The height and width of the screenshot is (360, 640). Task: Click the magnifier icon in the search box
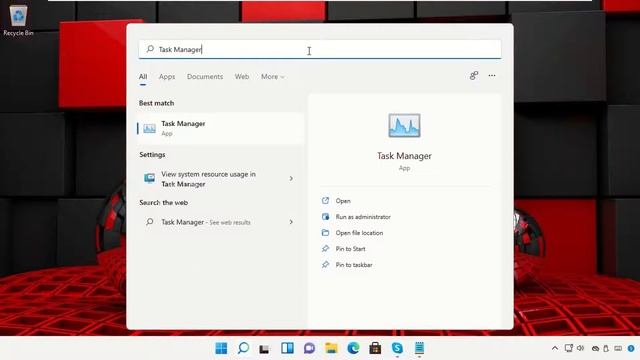(150, 49)
